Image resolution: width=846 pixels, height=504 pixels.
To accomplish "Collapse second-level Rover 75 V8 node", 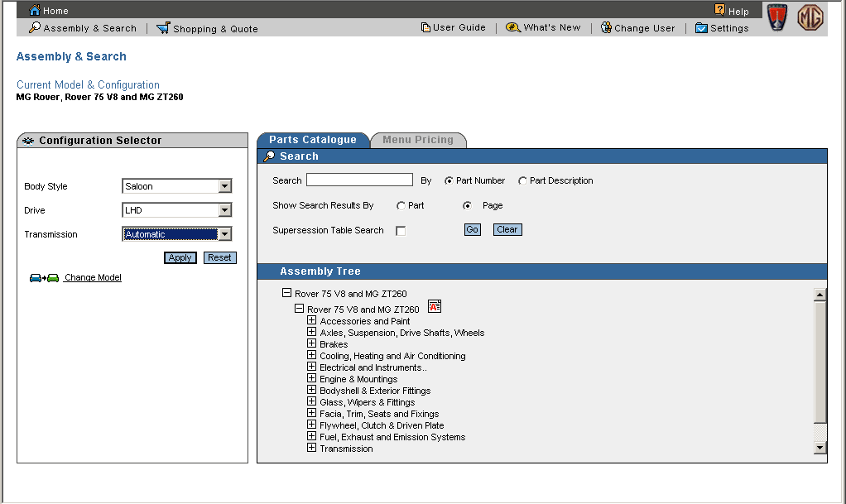I will coord(299,309).
